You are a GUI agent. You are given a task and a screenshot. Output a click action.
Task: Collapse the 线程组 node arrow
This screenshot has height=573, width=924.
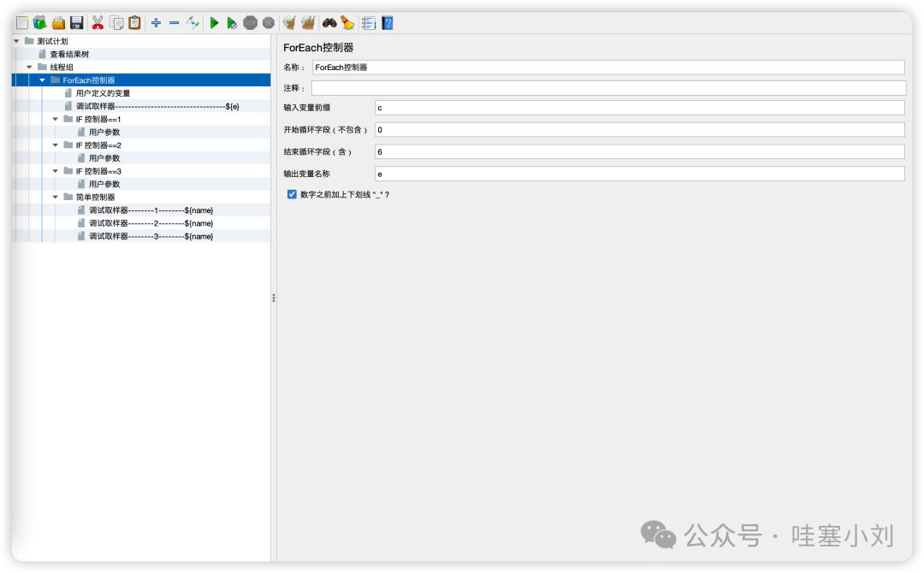tap(29, 67)
